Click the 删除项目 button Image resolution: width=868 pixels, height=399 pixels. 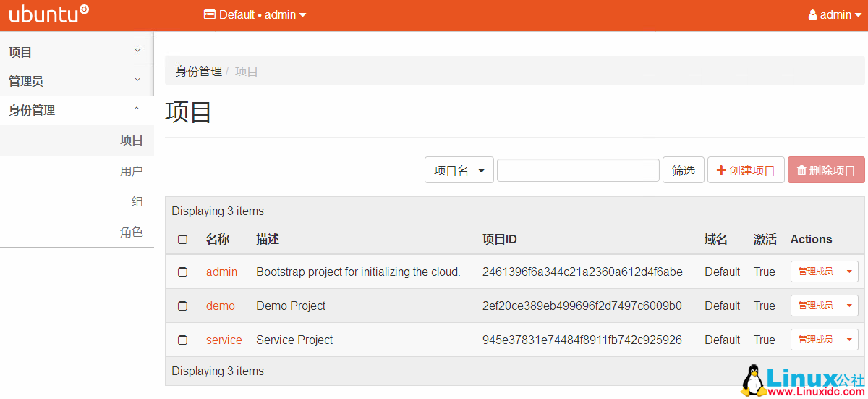click(826, 170)
